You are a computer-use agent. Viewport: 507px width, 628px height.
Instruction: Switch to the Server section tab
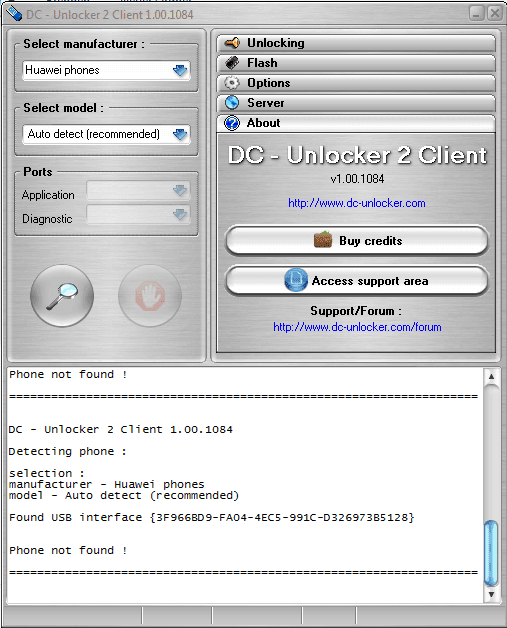(356, 103)
